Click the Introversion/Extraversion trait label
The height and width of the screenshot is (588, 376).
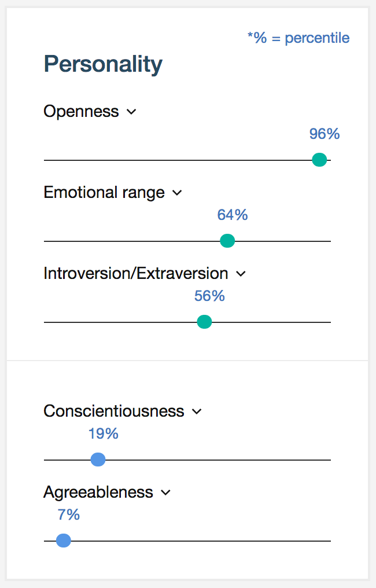point(136,273)
